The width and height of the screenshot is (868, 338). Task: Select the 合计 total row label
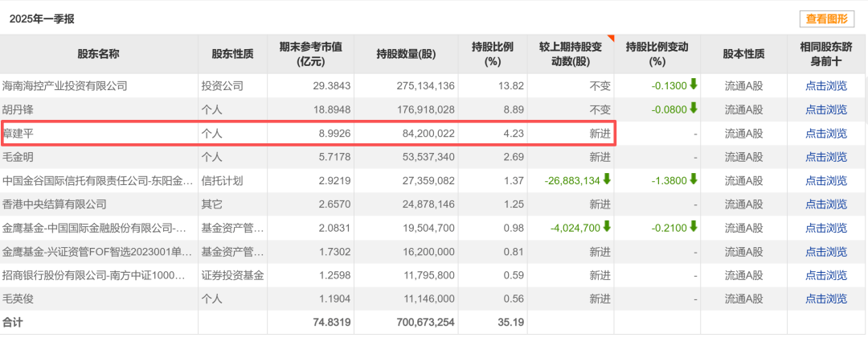pyautogui.click(x=16, y=323)
